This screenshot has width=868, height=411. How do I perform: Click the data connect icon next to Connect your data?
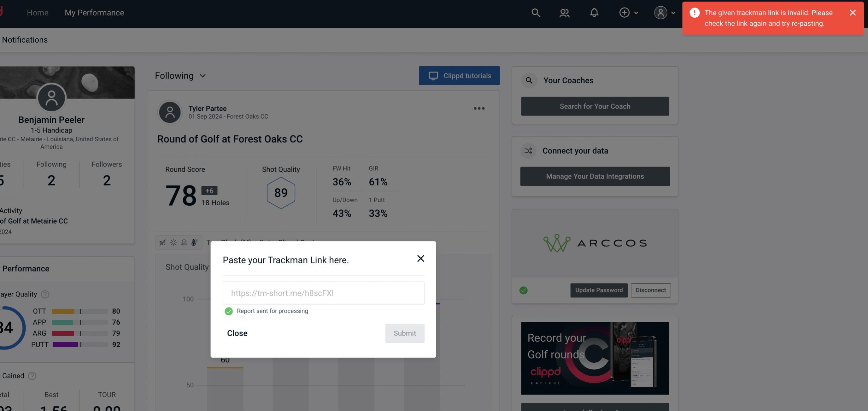tap(528, 151)
